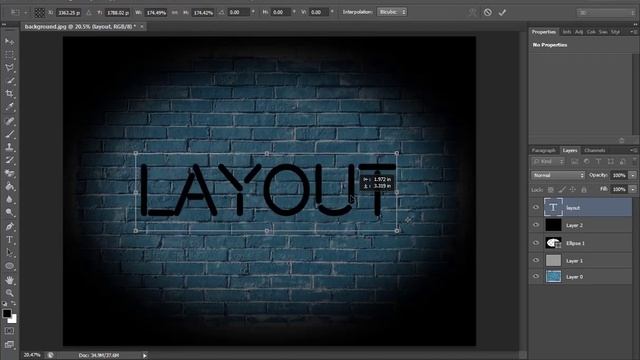Select the Hand tool
The image size is (640, 360).
pos(9,280)
